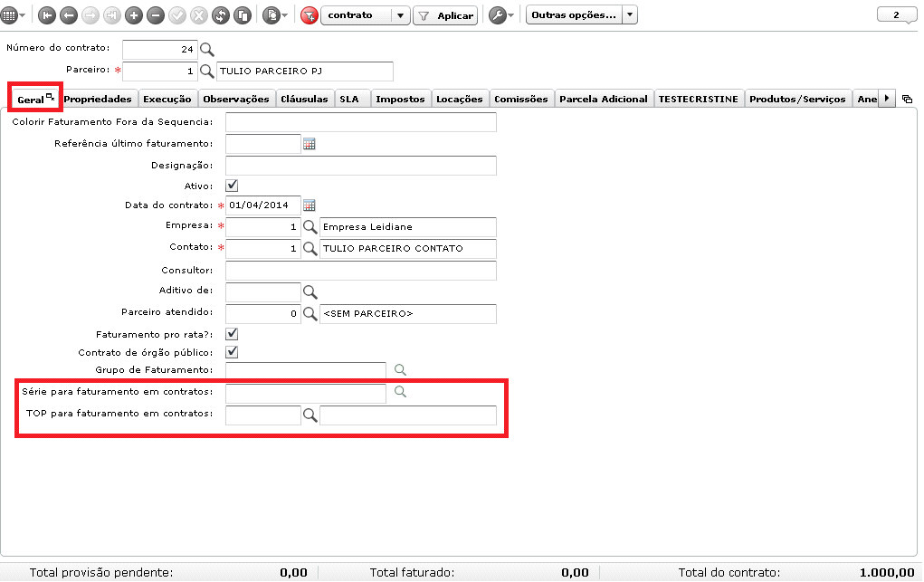Search Série para faturamento magnifier icon
Image resolution: width=924 pixels, height=582 pixels.
pyautogui.click(x=400, y=392)
